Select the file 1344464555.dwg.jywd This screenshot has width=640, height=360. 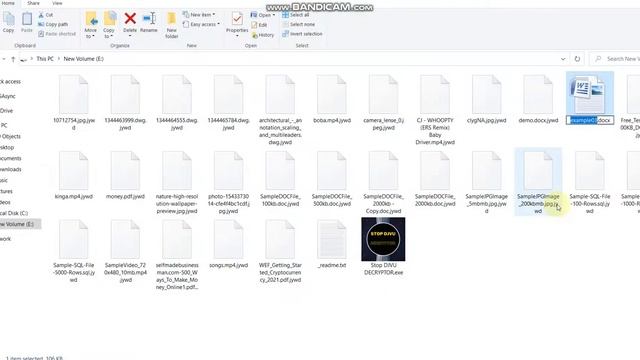177,103
